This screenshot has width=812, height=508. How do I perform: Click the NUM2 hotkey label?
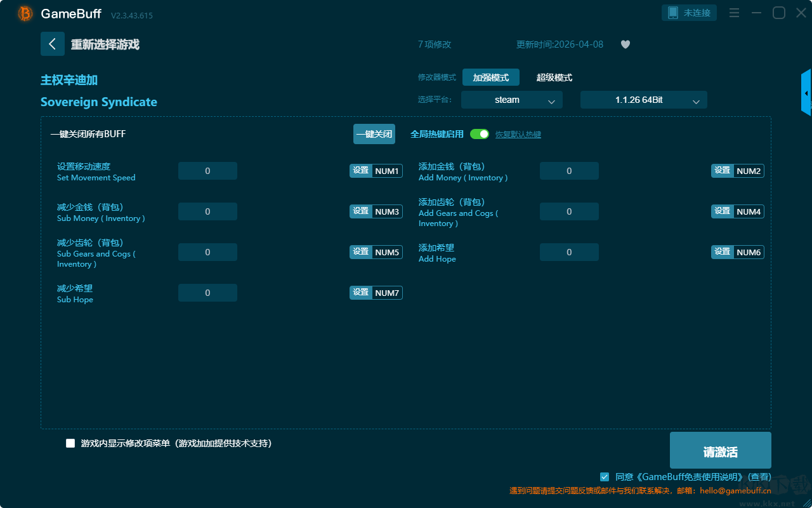pyautogui.click(x=749, y=171)
